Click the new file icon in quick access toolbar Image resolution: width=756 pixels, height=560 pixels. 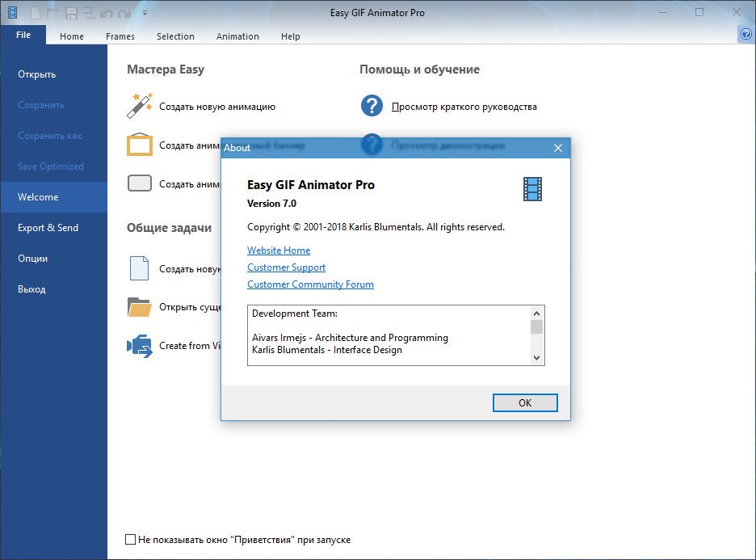pos(35,13)
